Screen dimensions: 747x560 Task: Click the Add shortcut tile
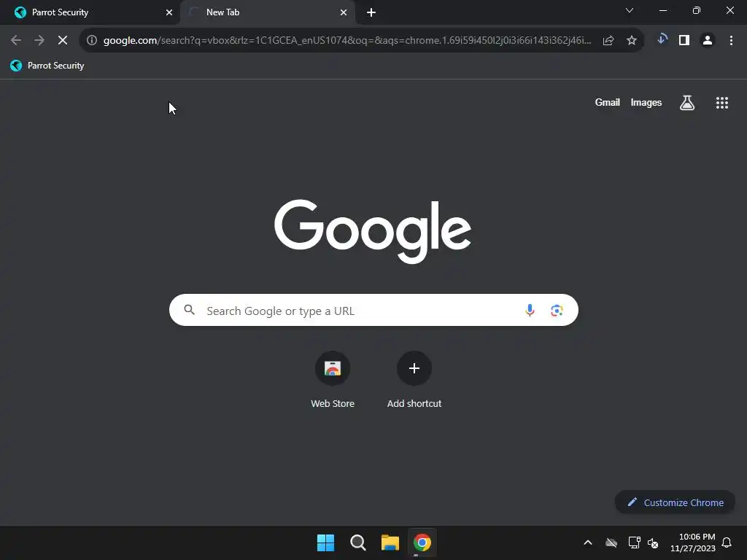pyautogui.click(x=414, y=380)
